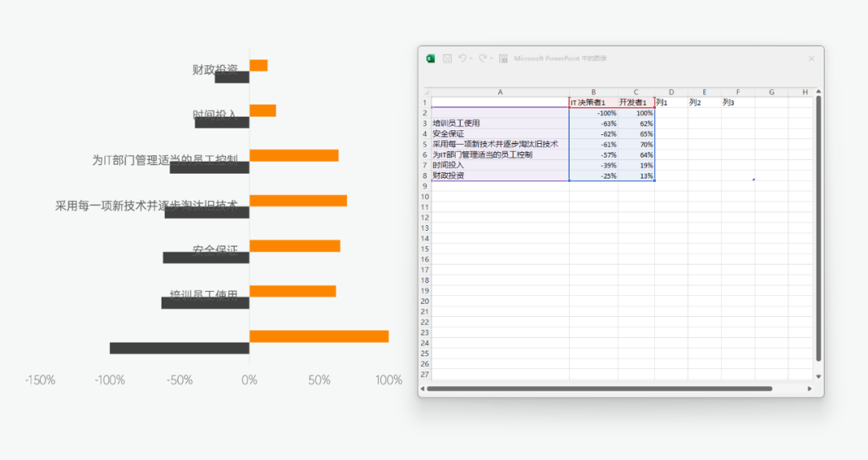This screenshot has height=460, width=868.
Task: Click the vertical scrollbar up arrow
Action: 818,92
